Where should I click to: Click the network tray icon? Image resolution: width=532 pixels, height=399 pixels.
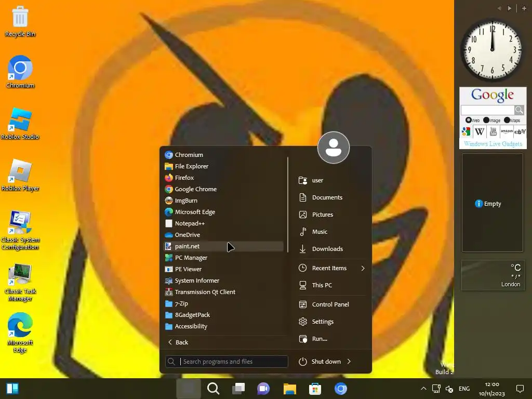coord(436,389)
